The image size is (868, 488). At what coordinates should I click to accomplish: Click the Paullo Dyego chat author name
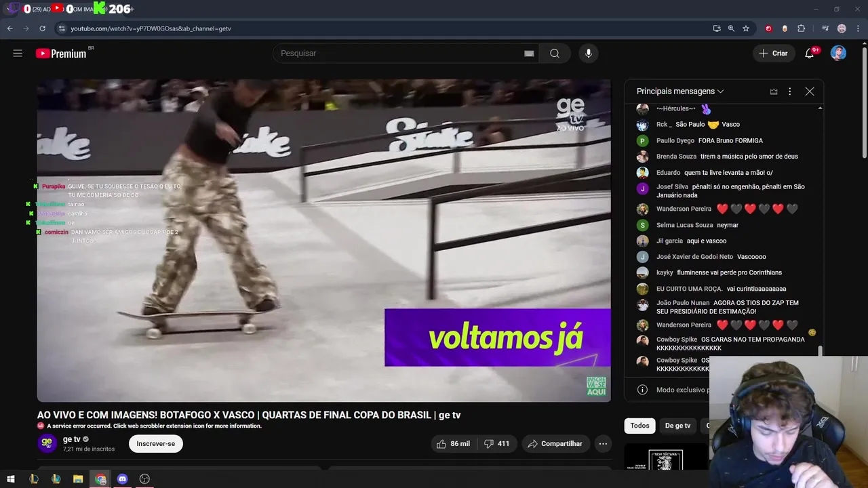click(675, 140)
